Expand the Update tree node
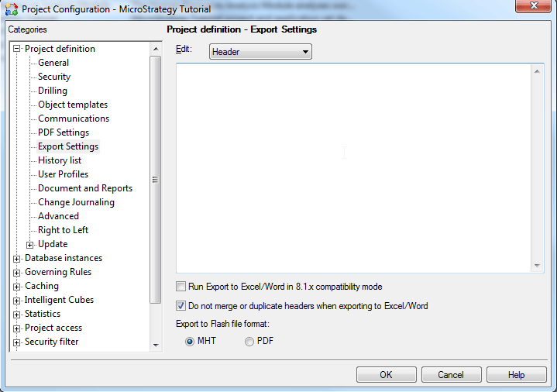Viewport: 557px width, 392px height. tap(30, 245)
